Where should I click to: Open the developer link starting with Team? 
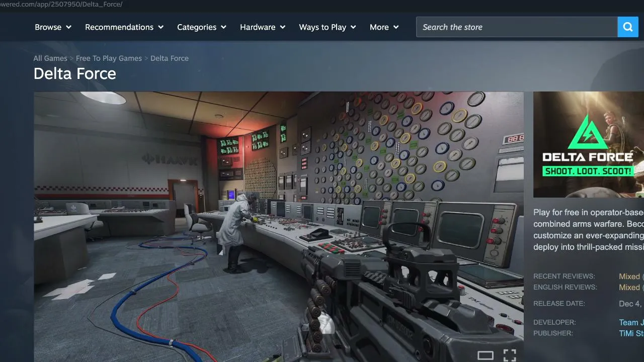click(x=631, y=322)
